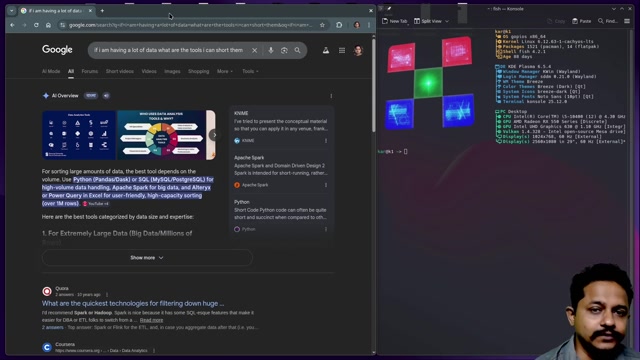Submit search with magnifier icon
Viewport: 640px width, 360px height.
(298, 50)
